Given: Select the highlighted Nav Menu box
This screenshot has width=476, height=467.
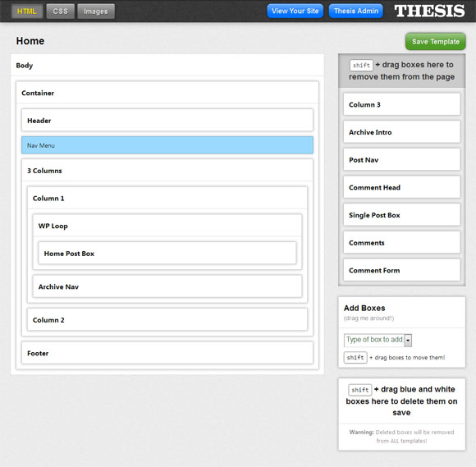Looking at the screenshot, I should click(x=167, y=145).
